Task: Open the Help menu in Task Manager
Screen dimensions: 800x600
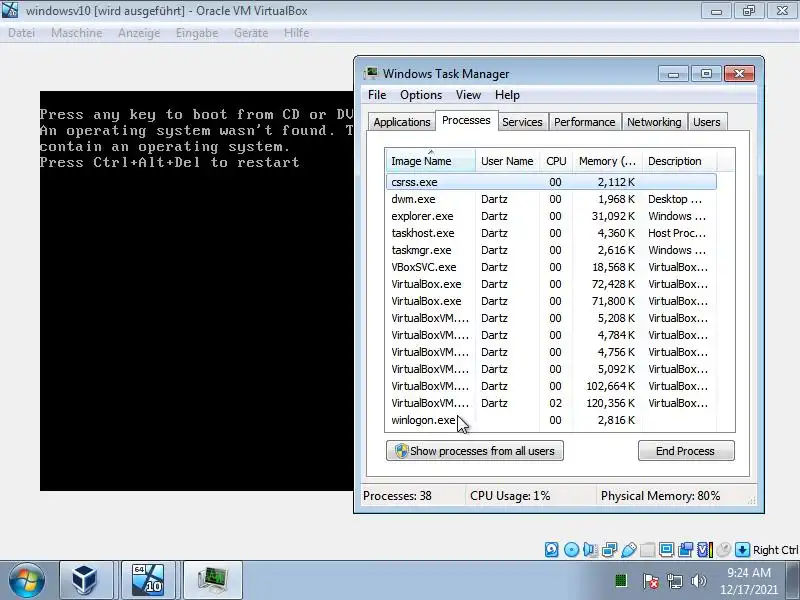Action: [x=507, y=95]
